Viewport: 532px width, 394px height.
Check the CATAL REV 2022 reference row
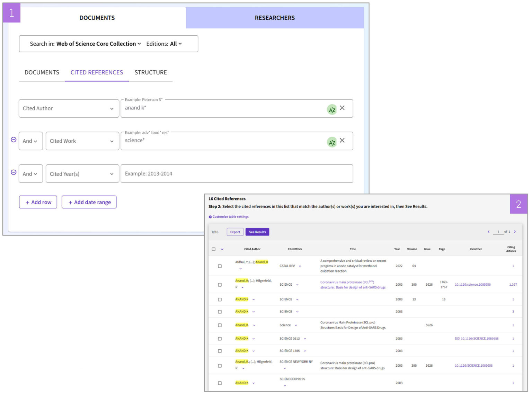click(x=220, y=266)
